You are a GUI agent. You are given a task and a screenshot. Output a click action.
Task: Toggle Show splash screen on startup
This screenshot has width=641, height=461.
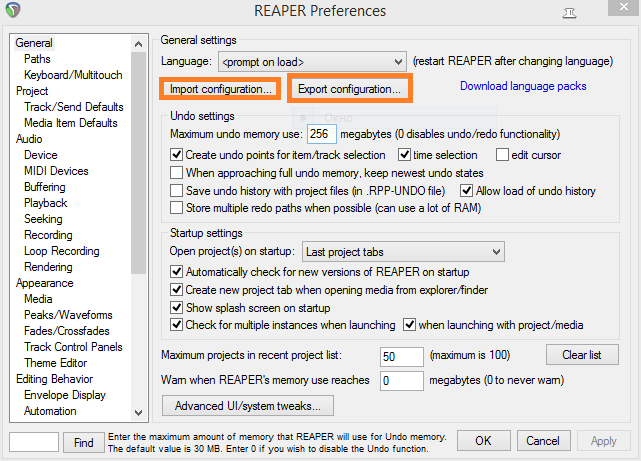(x=177, y=308)
